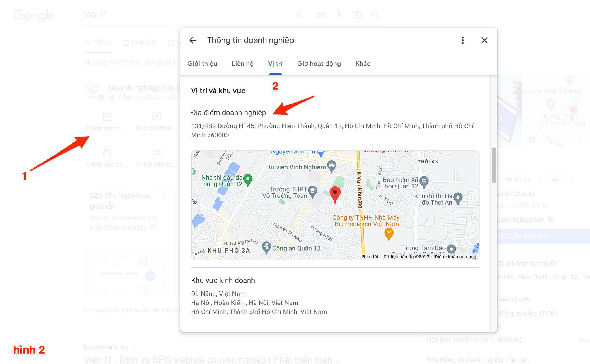590x364 pixels.
Task: Open the three-dot more options menu
Action: coord(463,40)
